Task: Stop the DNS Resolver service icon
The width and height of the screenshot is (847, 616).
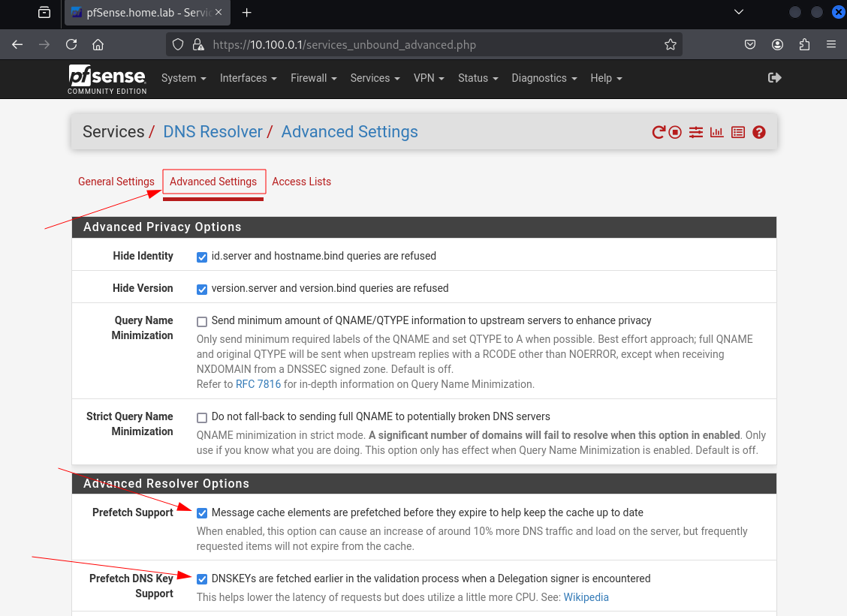Action: pyautogui.click(x=675, y=132)
